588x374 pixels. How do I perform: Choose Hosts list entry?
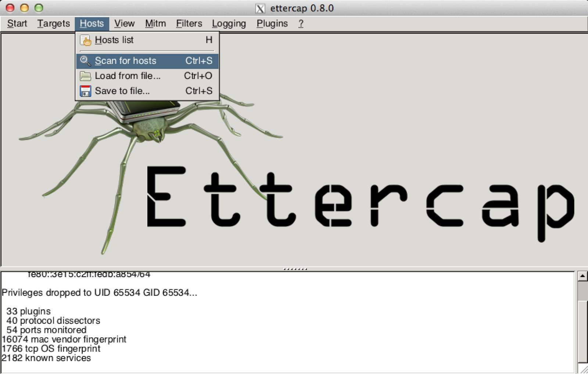tap(147, 40)
